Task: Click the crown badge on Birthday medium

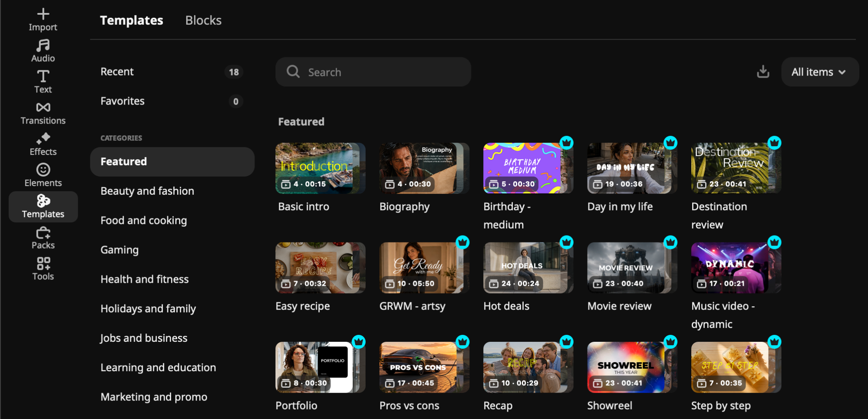Action: (x=566, y=142)
